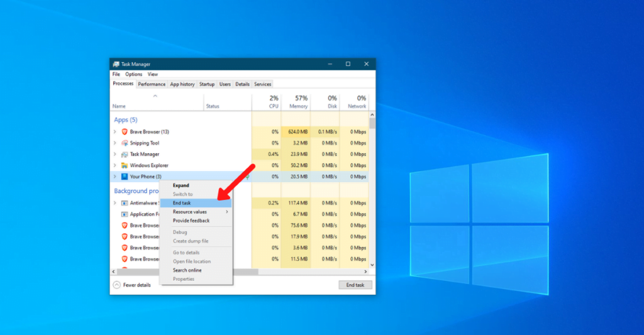Sort by the Name column header
Screen dimensions: 644x335
tap(157, 102)
